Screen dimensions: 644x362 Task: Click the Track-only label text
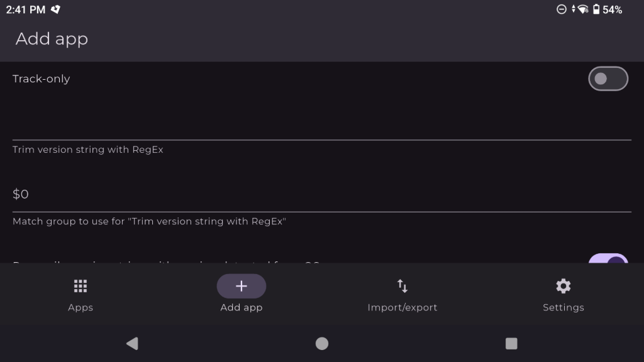pyautogui.click(x=42, y=79)
